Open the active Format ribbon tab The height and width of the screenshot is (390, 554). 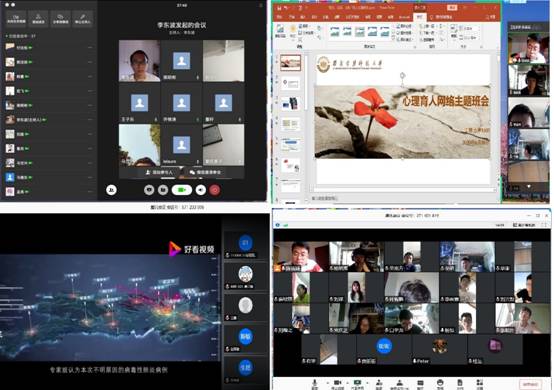pos(420,17)
